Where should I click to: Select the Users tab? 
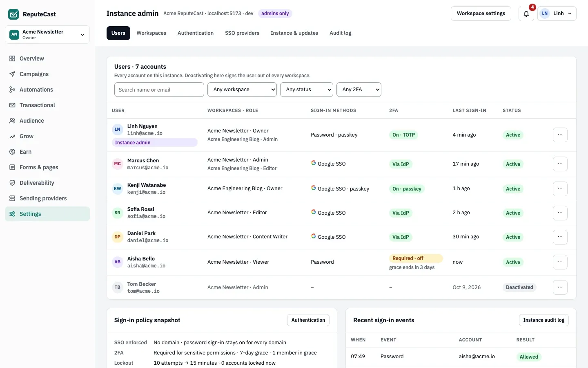tap(118, 33)
